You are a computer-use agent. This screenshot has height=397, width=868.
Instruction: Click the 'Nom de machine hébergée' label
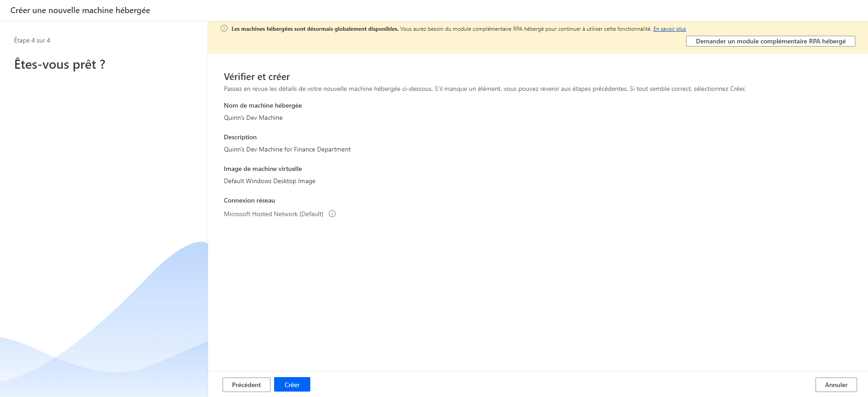[262, 105]
